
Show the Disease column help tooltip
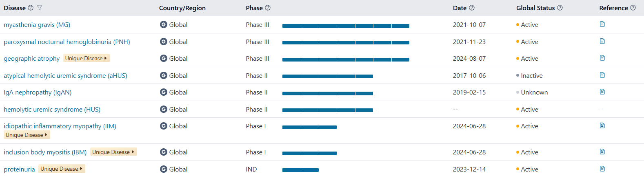coord(31,8)
